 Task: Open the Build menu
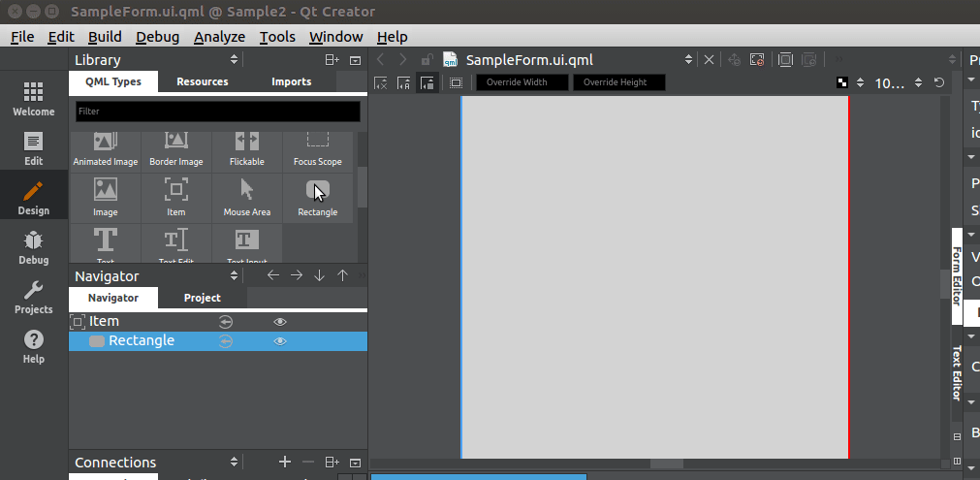105,37
